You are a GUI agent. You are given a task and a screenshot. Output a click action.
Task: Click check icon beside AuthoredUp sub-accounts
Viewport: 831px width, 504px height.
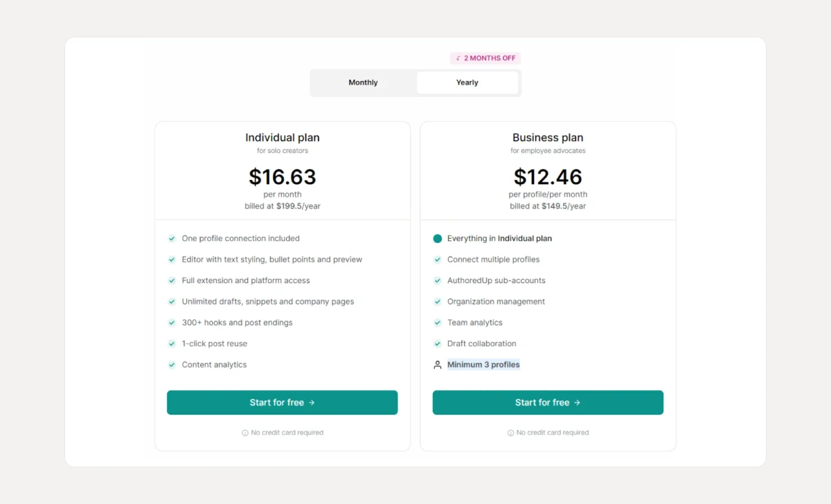(438, 280)
